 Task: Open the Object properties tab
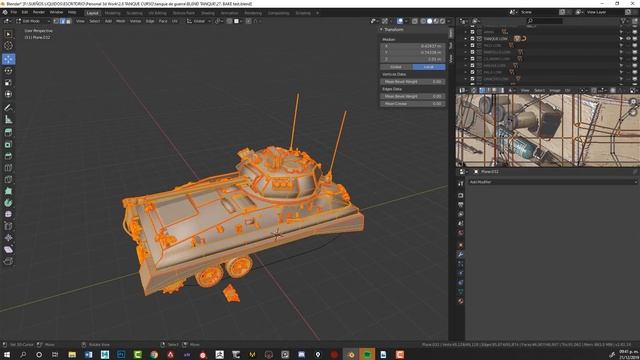click(x=460, y=245)
